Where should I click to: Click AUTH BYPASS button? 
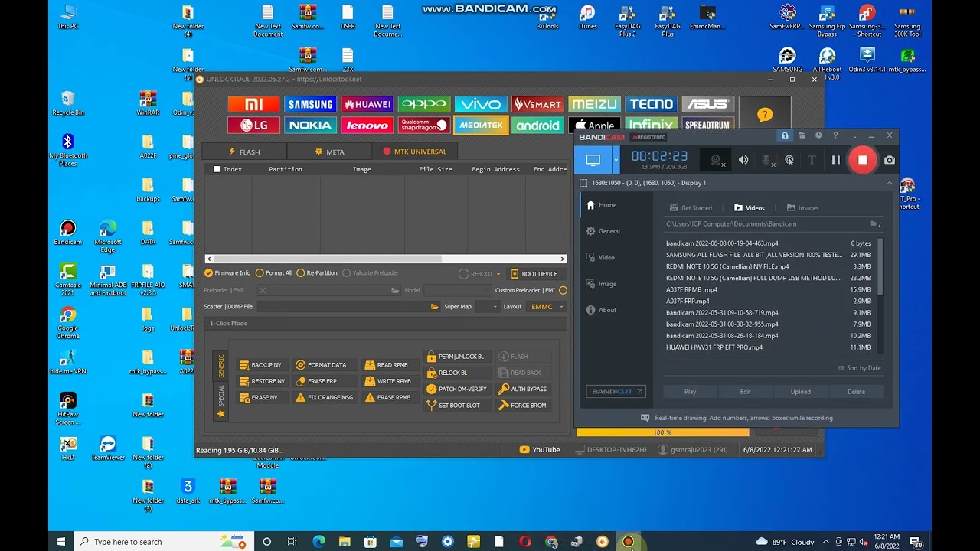tap(523, 389)
